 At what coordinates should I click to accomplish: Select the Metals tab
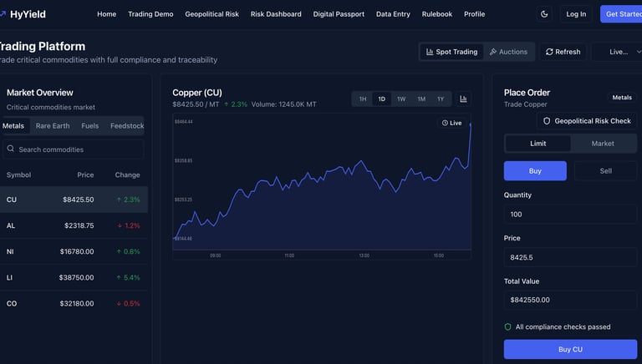(x=13, y=126)
